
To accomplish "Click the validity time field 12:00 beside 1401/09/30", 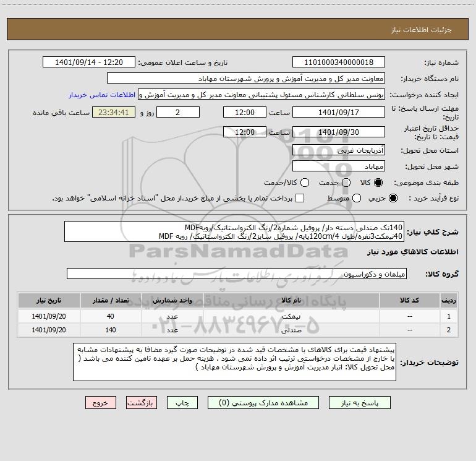I will pyautogui.click(x=245, y=132).
